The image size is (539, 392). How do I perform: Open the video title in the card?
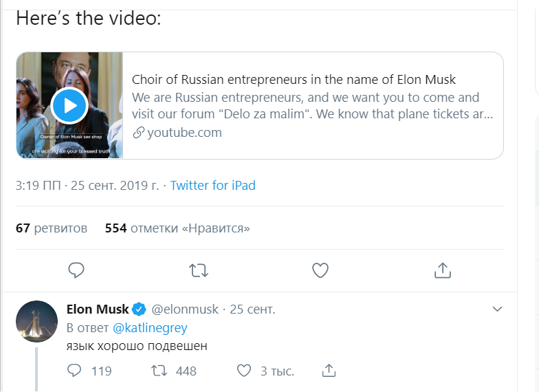click(x=294, y=80)
